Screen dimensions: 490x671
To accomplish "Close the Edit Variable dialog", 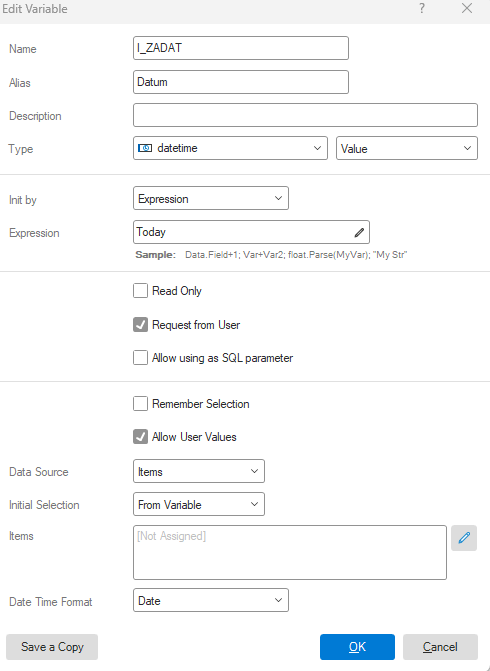I will pos(467,8).
